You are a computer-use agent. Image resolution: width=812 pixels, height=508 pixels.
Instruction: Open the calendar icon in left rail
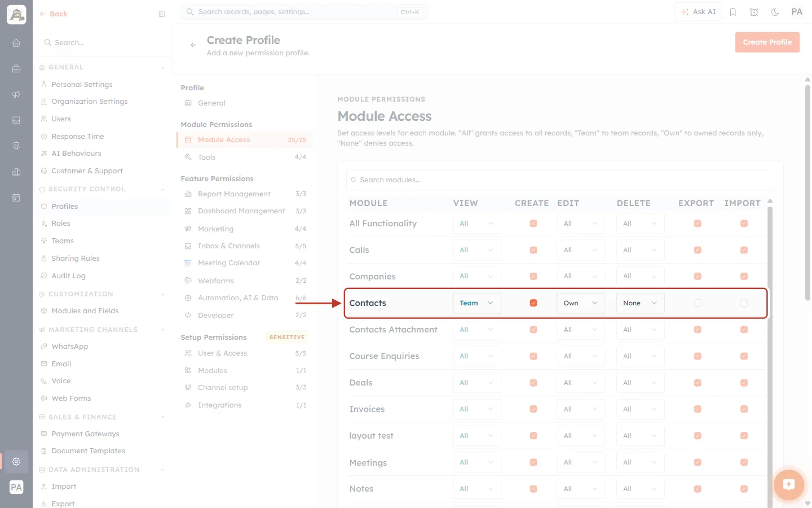[16, 198]
